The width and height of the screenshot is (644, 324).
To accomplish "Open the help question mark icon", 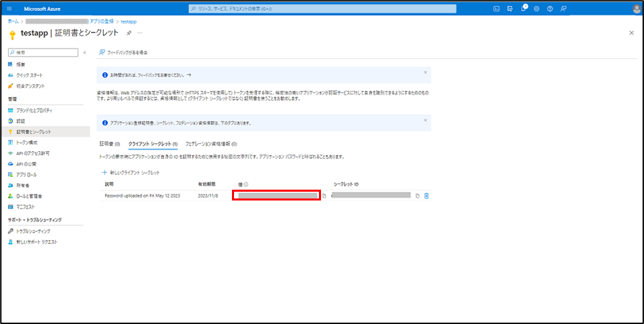I will click(x=550, y=9).
